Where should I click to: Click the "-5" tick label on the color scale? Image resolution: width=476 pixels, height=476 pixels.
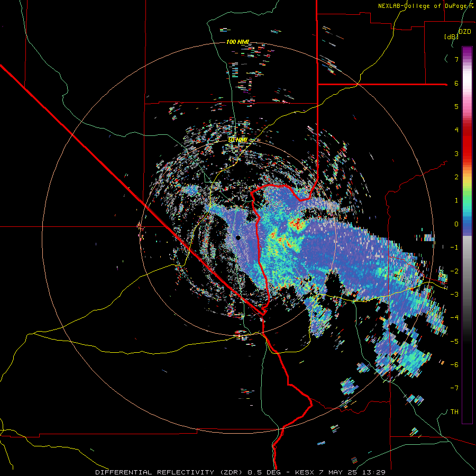pos(454,342)
